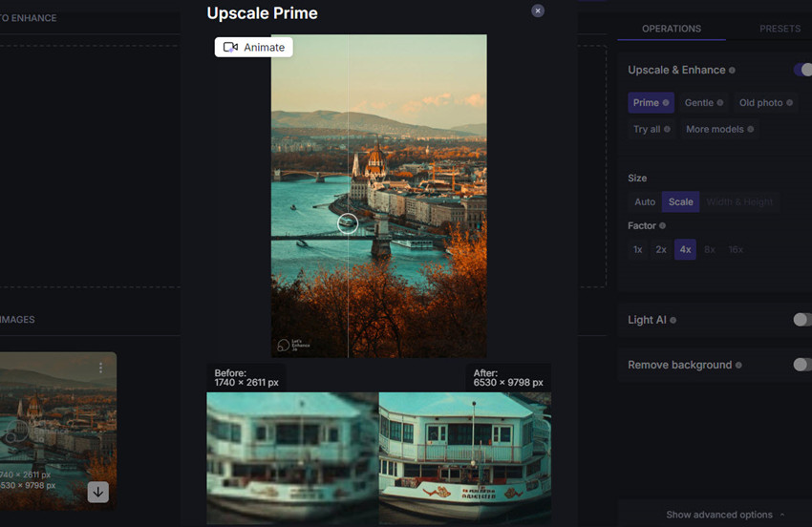The width and height of the screenshot is (812, 527).
Task: Choose the Try all option
Action: 652,129
